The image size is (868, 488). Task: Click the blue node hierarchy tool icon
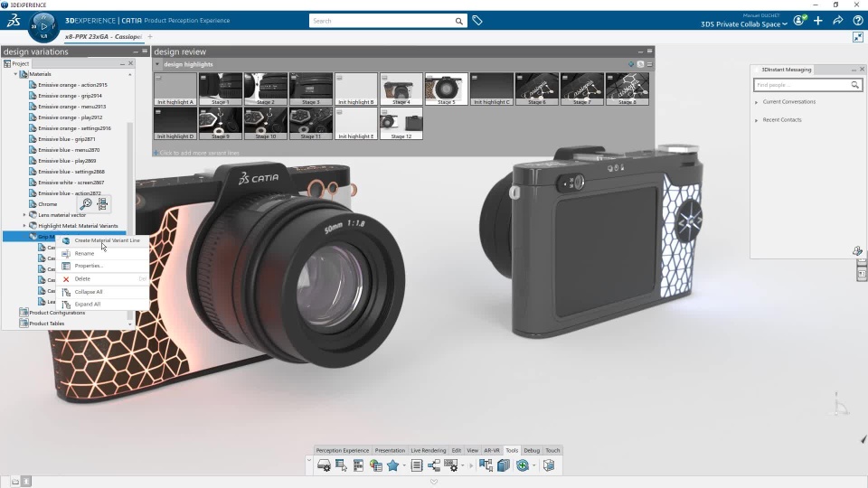click(434, 466)
